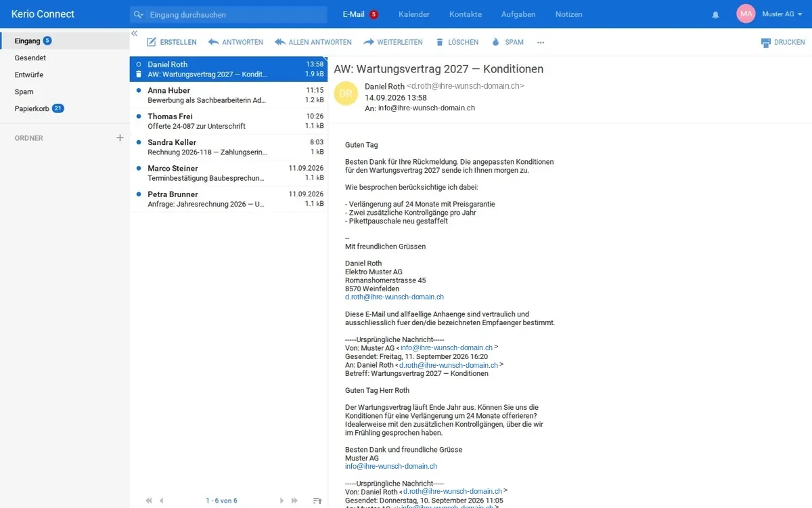Click the MA user avatar
This screenshot has height=508, width=812.
pos(746,14)
